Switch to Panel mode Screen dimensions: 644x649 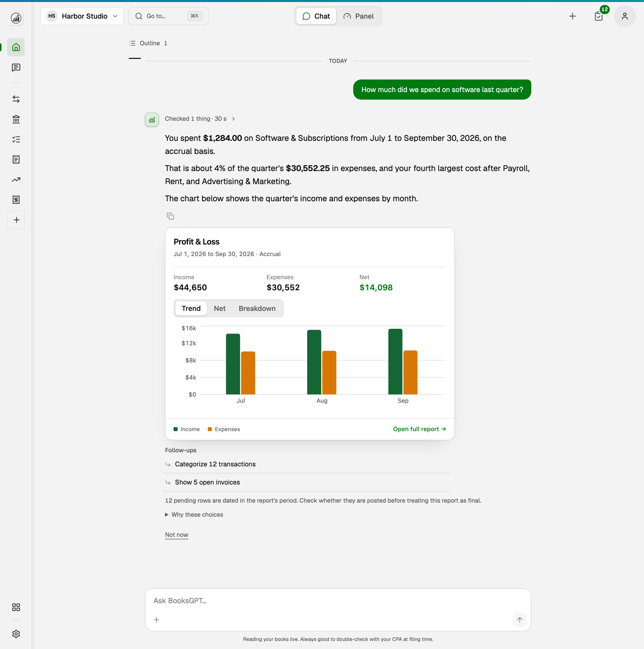(x=358, y=16)
